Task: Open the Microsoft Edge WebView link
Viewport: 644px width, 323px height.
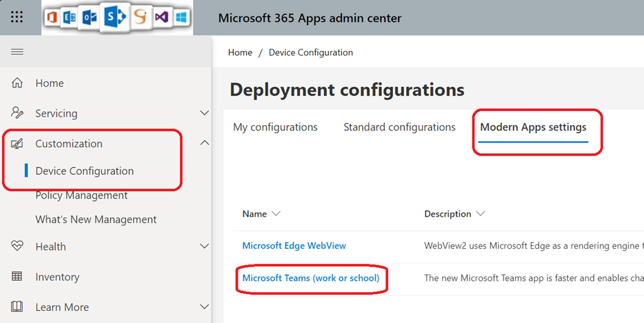Action: [x=294, y=246]
